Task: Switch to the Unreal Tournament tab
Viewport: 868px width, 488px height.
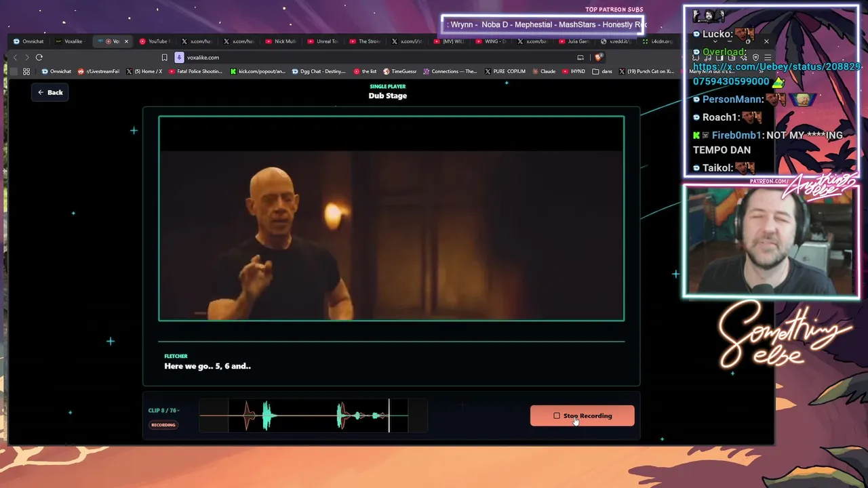Action: click(x=323, y=41)
